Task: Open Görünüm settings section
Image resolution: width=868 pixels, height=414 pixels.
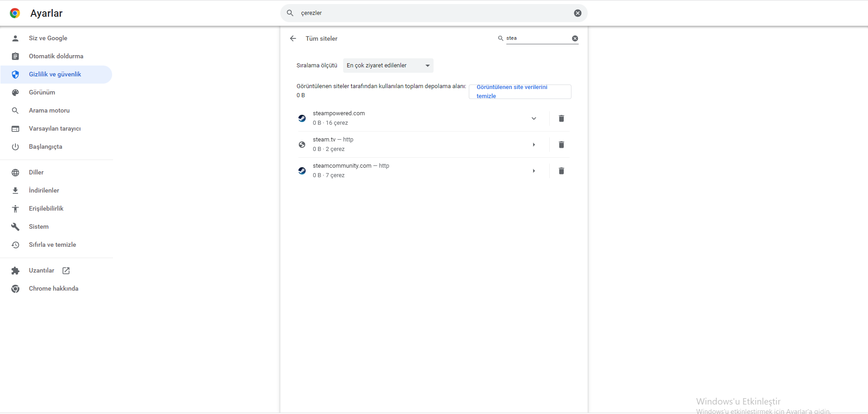Action: pyautogui.click(x=56, y=93)
